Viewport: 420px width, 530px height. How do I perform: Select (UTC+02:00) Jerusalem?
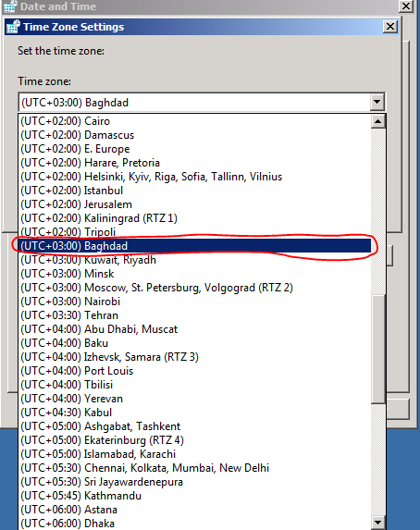(195, 204)
